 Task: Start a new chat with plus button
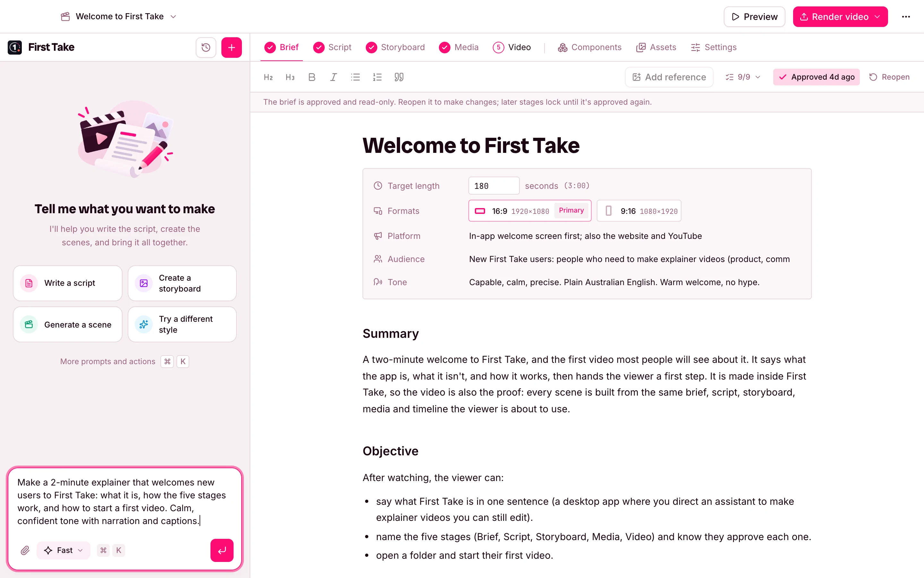pos(231,48)
